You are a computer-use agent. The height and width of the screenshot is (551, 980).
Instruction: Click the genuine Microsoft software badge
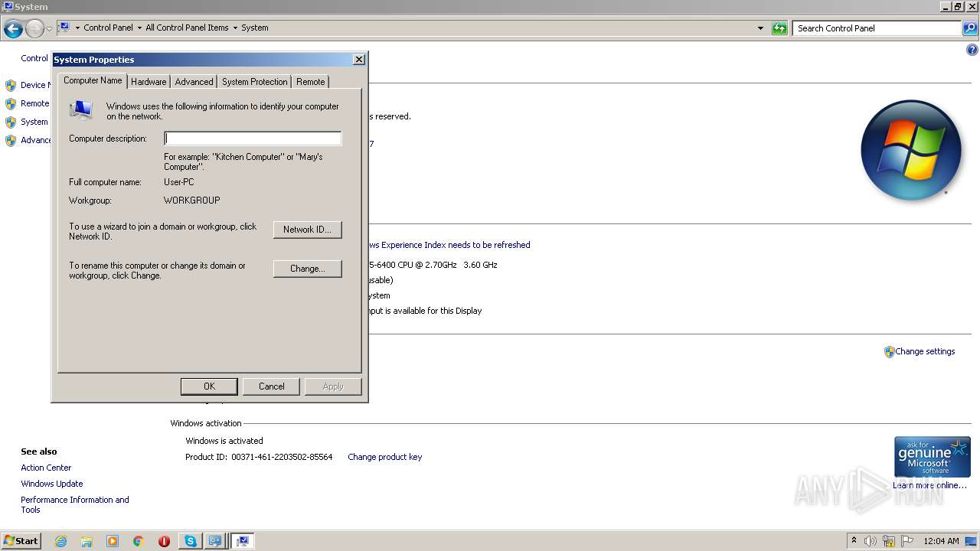[x=933, y=457]
